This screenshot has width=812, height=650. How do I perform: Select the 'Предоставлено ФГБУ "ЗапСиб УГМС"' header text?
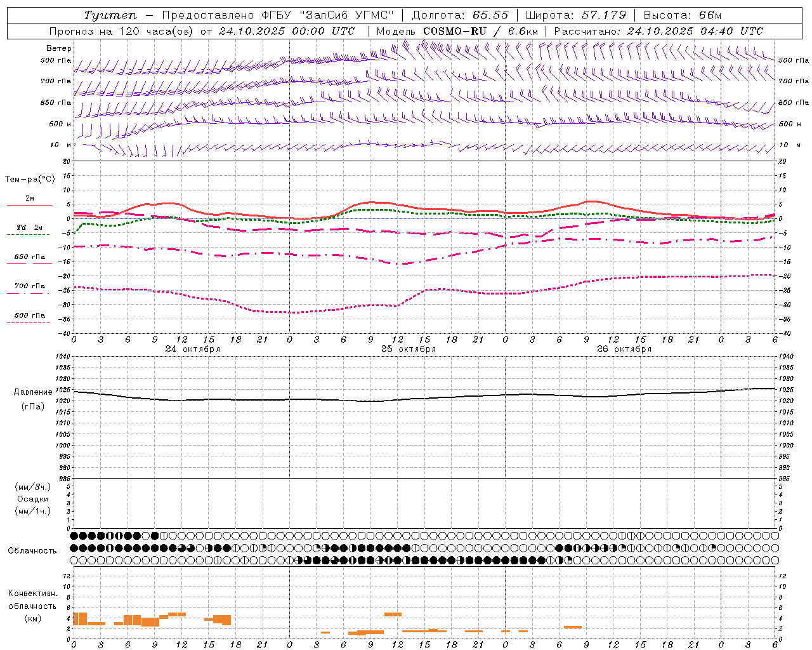(x=278, y=15)
